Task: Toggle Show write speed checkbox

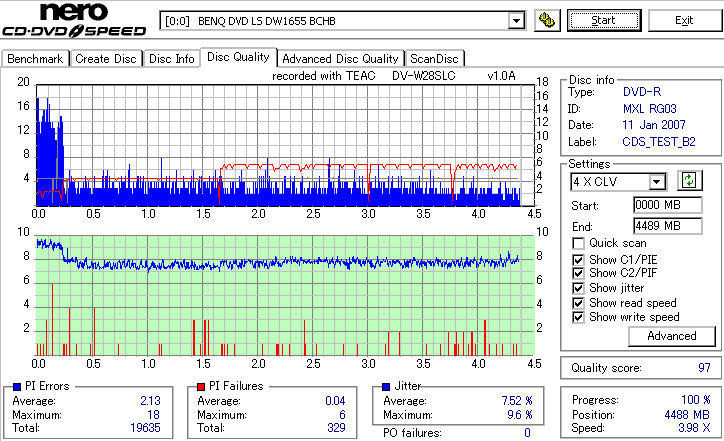Action: 579,317
